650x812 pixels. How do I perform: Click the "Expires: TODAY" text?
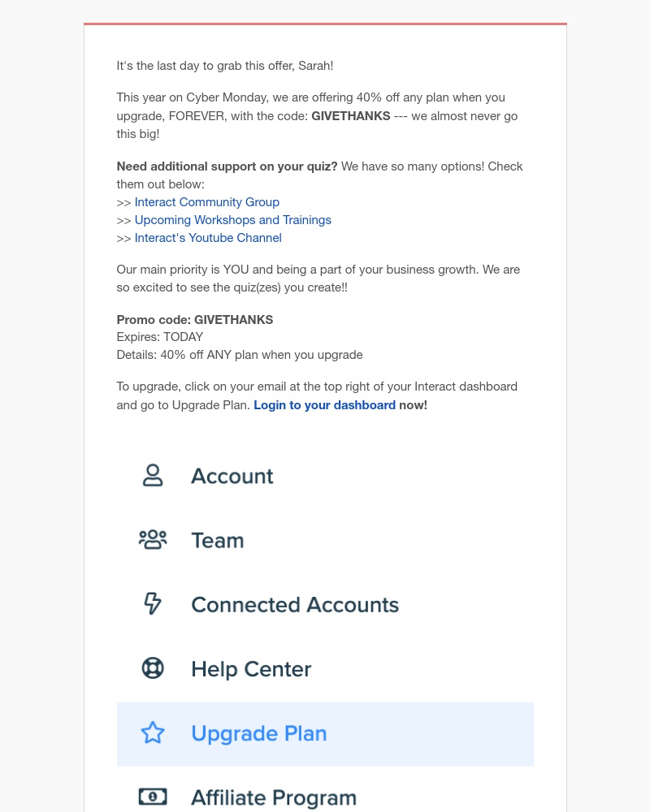pyautogui.click(x=160, y=337)
